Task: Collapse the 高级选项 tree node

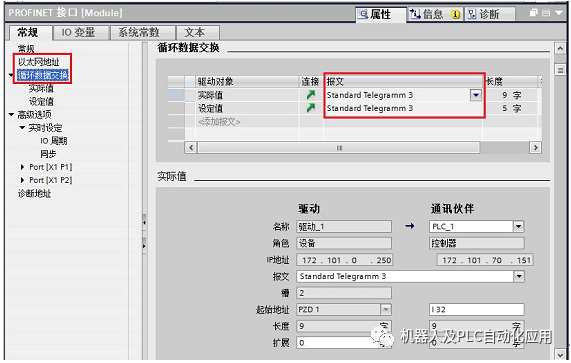Action: coord(11,115)
